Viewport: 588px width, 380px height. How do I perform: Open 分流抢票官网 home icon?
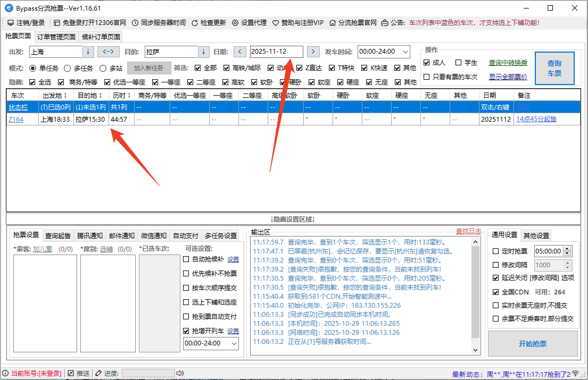(x=333, y=23)
